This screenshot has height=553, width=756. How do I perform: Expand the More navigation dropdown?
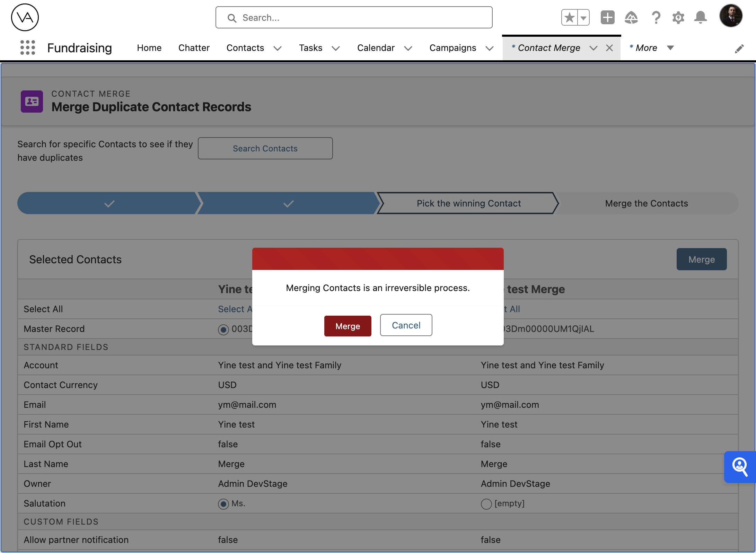click(x=670, y=48)
